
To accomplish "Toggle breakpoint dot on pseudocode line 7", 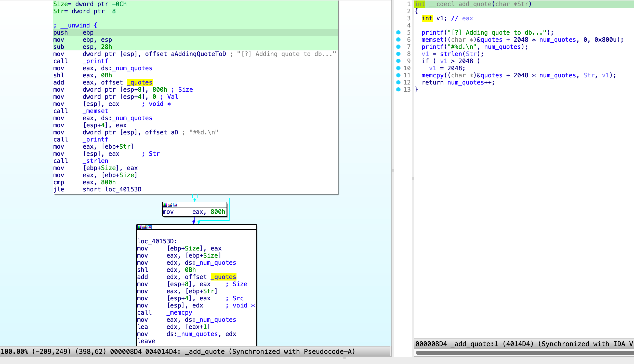I will [x=398, y=47].
